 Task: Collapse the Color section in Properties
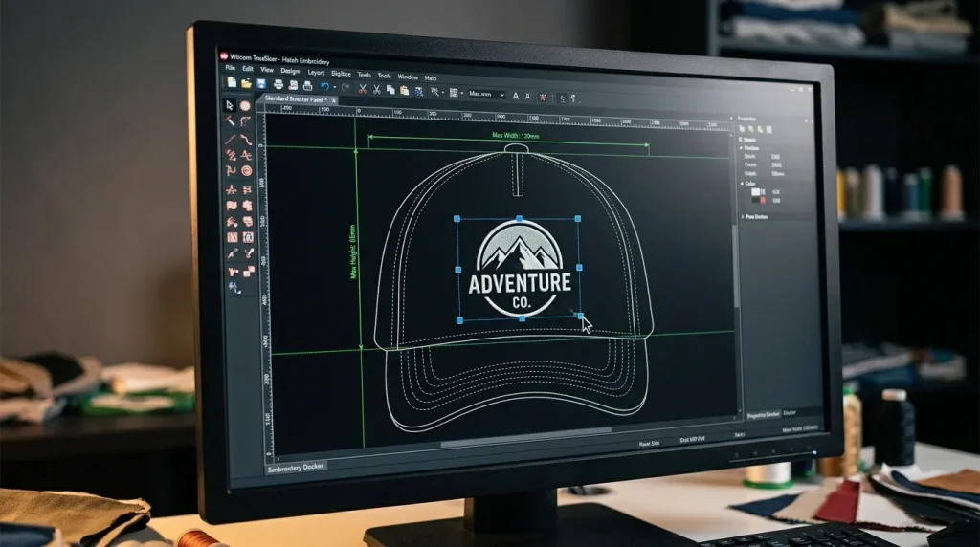(x=742, y=184)
